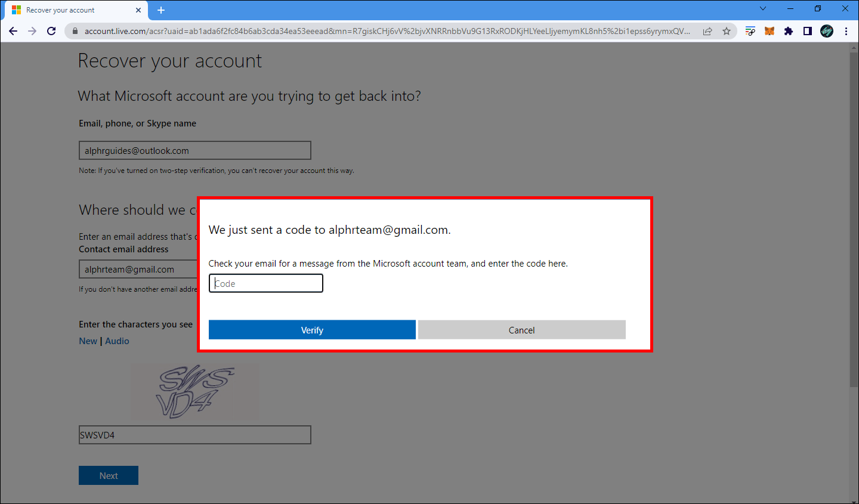The image size is (859, 504).
Task: Click Verify to submit the code
Action: click(311, 329)
